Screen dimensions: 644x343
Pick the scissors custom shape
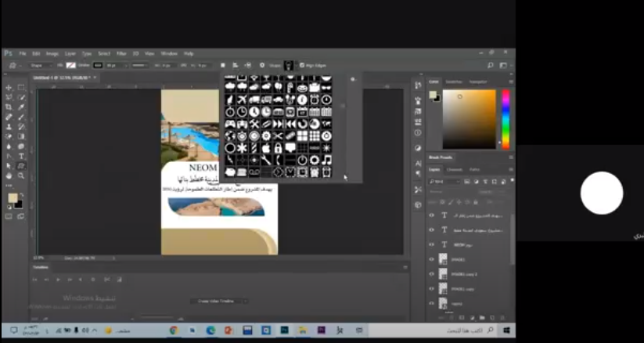pyautogui.click(x=278, y=135)
